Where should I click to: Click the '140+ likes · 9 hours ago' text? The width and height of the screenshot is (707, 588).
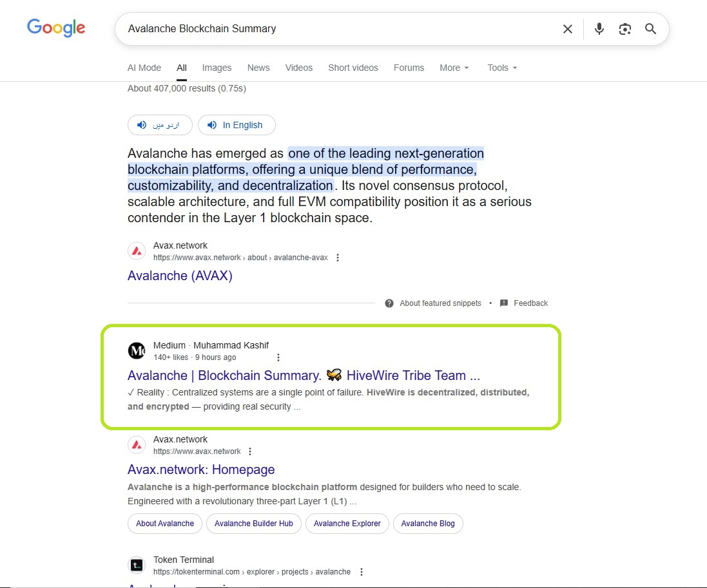click(x=195, y=357)
